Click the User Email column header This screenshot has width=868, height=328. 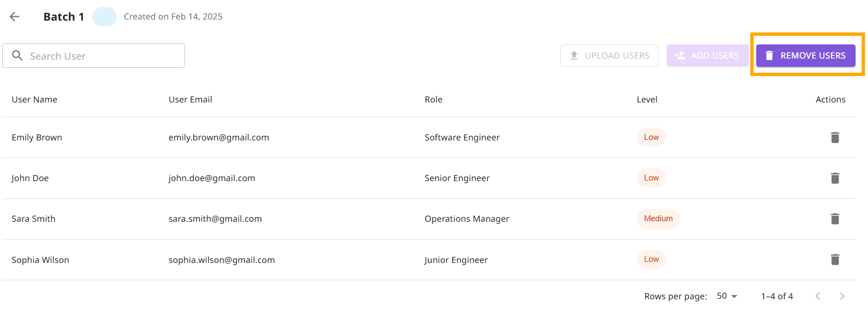pyautogui.click(x=190, y=100)
